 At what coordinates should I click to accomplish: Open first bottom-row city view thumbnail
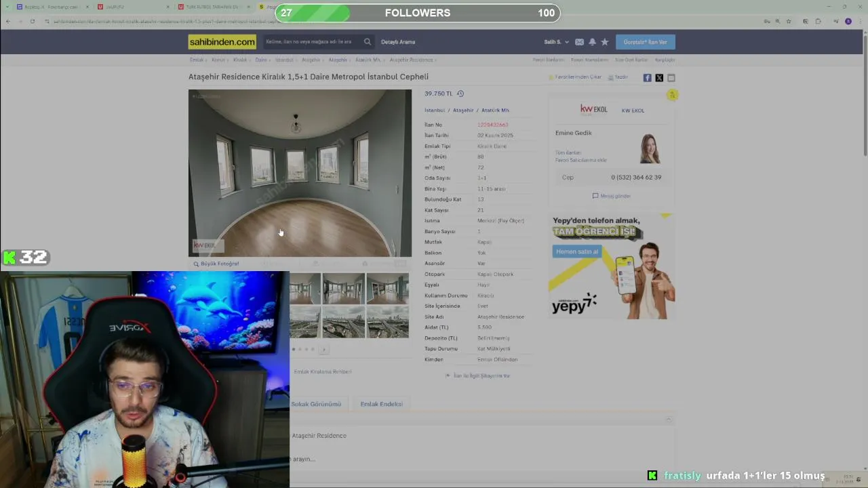[x=305, y=321]
